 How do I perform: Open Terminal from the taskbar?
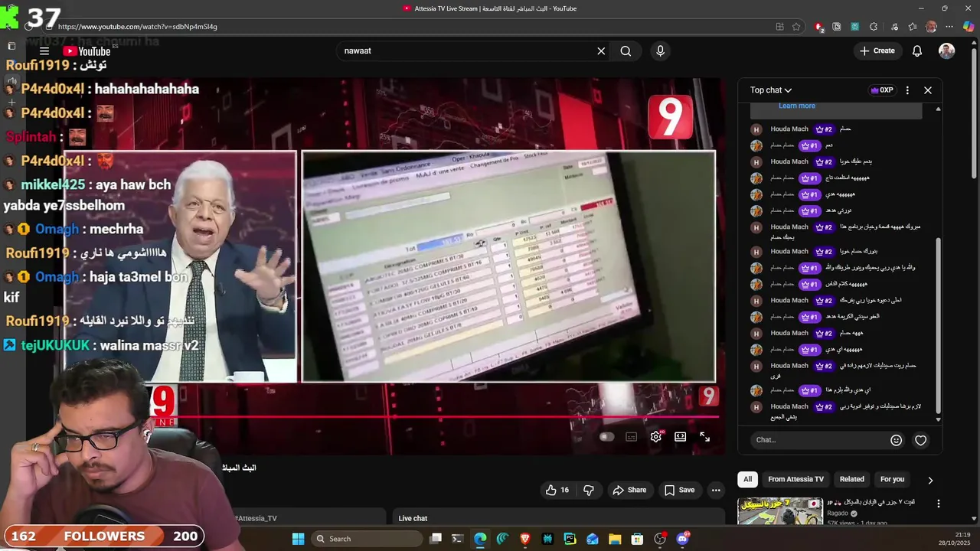[x=457, y=539]
